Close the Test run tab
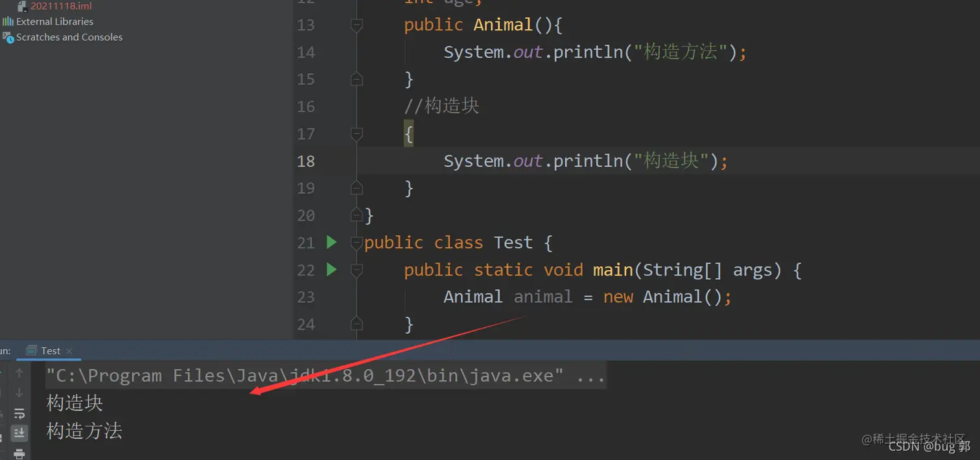The width and height of the screenshot is (980, 460). tap(69, 351)
